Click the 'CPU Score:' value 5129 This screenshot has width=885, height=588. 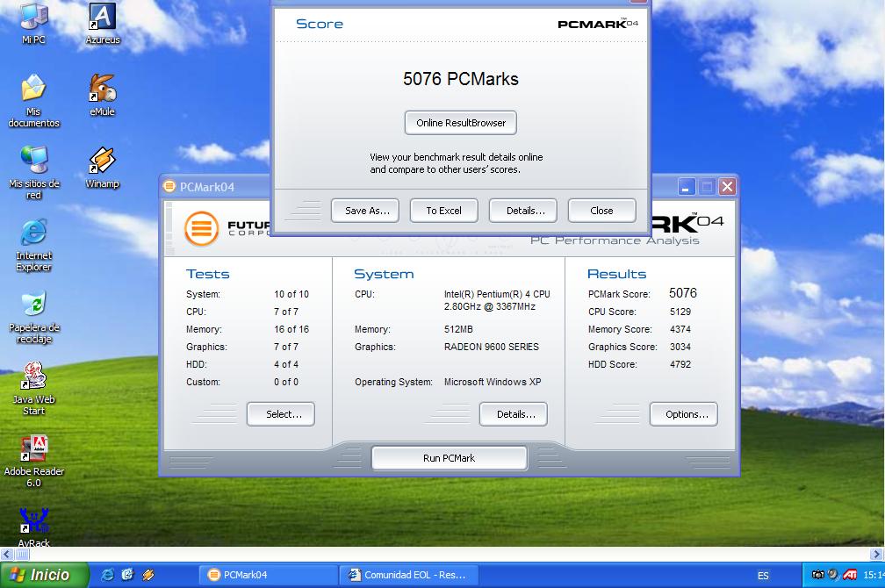coord(680,312)
